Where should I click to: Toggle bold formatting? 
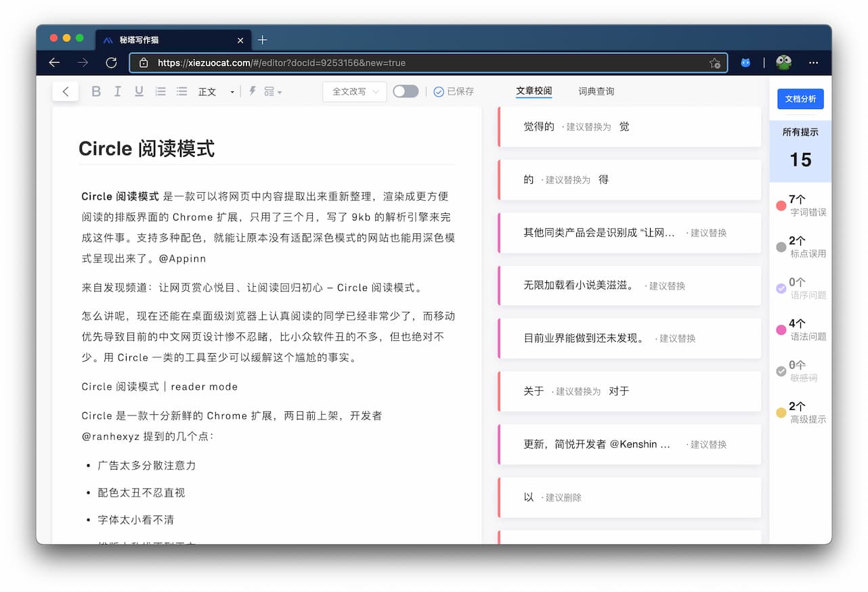coord(96,91)
